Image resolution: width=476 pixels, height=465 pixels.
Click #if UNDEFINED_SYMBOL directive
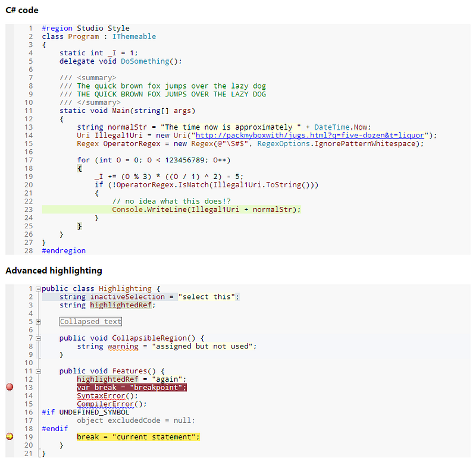coord(85,412)
